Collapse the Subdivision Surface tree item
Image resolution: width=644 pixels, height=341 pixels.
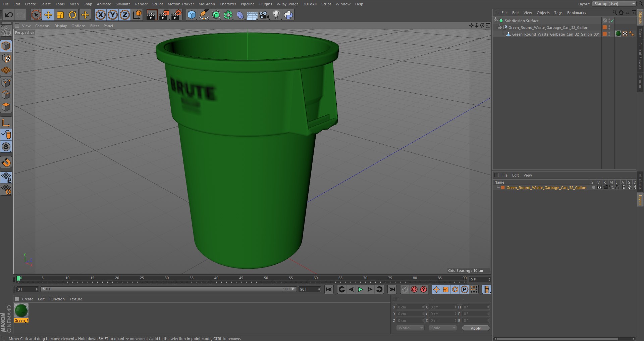point(496,20)
